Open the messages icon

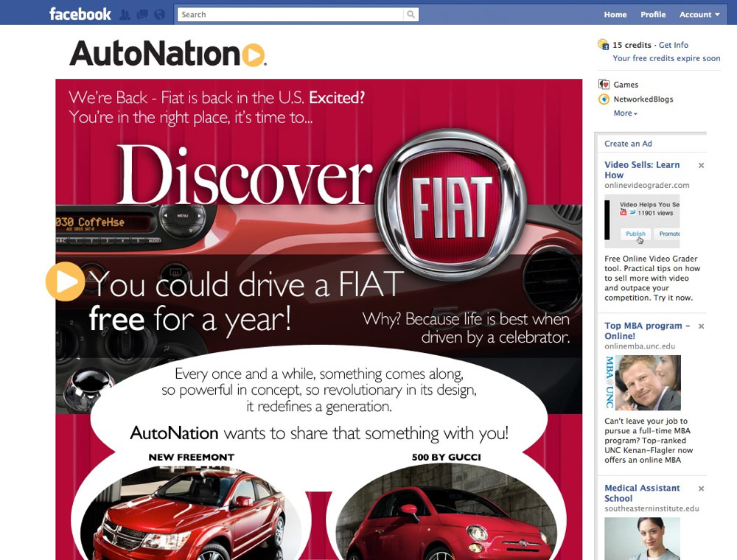[144, 15]
